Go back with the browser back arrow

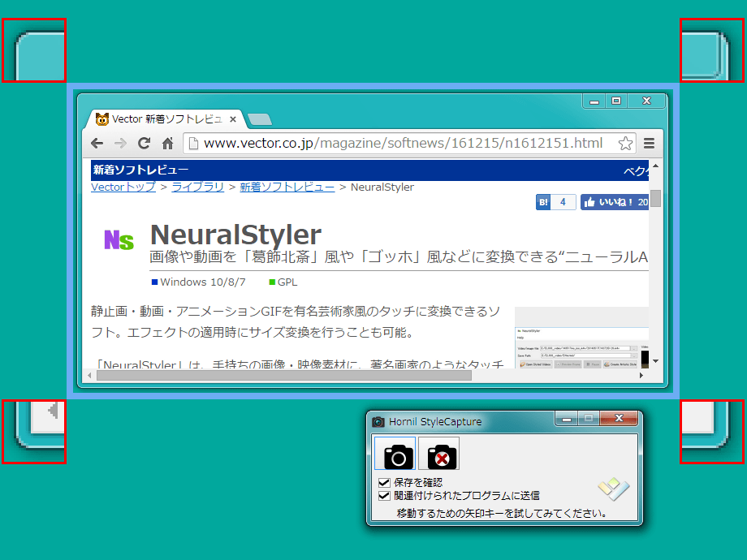point(97,144)
